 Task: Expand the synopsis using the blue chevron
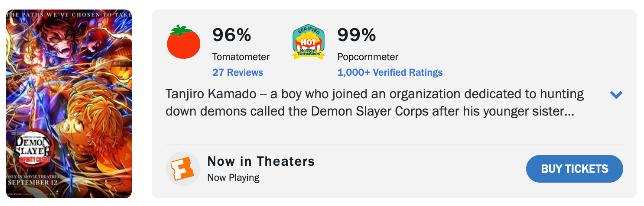(x=616, y=95)
